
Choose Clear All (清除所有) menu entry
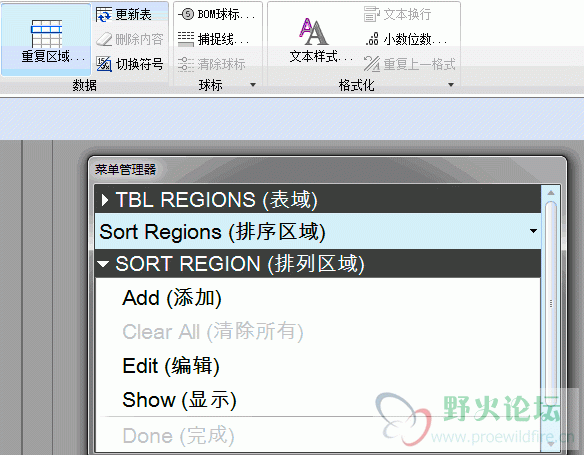213,331
